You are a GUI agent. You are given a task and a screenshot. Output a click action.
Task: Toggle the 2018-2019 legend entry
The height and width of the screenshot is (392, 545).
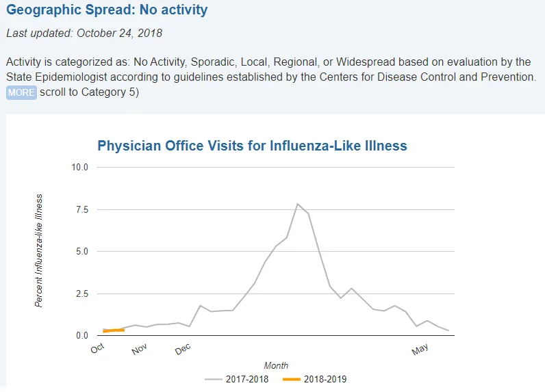314,379
